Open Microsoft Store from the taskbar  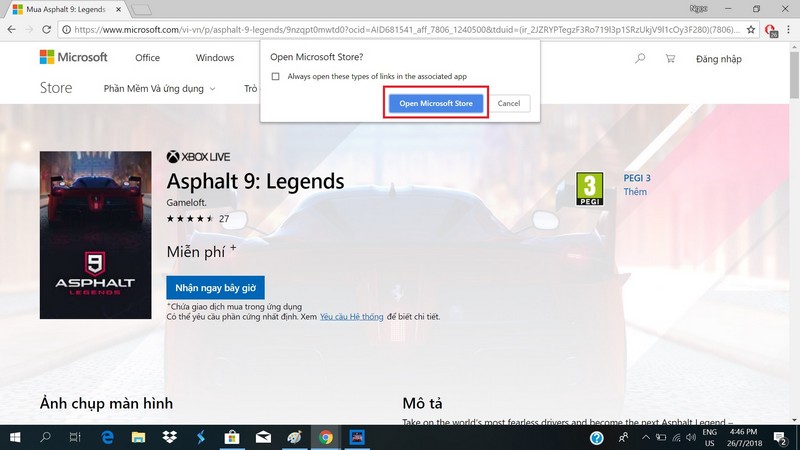(x=232, y=437)
